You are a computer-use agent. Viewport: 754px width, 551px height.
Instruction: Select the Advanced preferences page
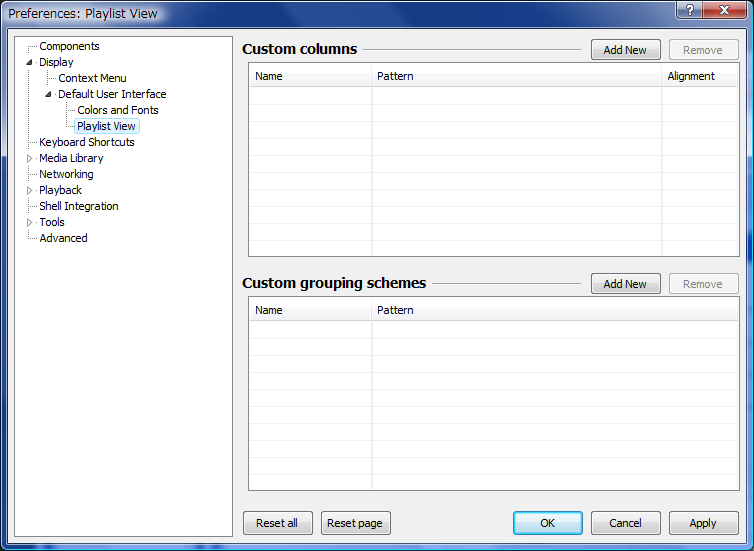coord(63,238)
